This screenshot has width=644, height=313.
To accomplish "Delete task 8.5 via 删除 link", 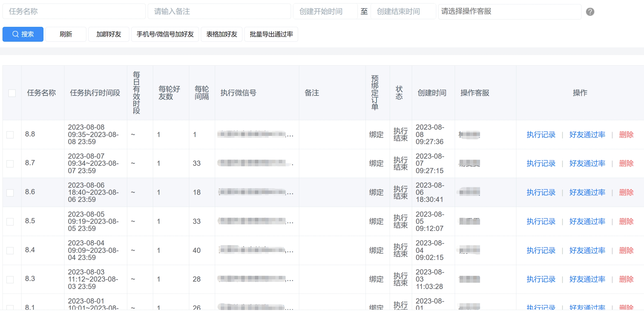I will coord(626,221).
